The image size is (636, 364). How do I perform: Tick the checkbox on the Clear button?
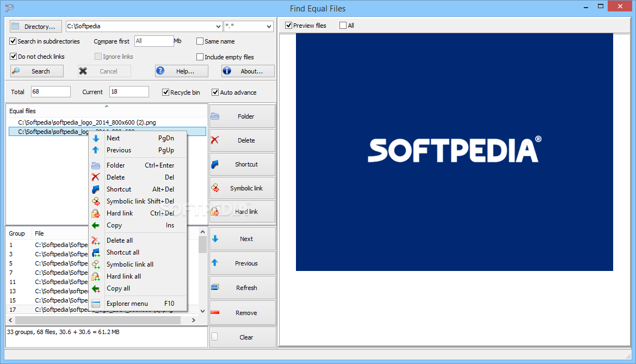pyautogui.click(x=214, y=337)
